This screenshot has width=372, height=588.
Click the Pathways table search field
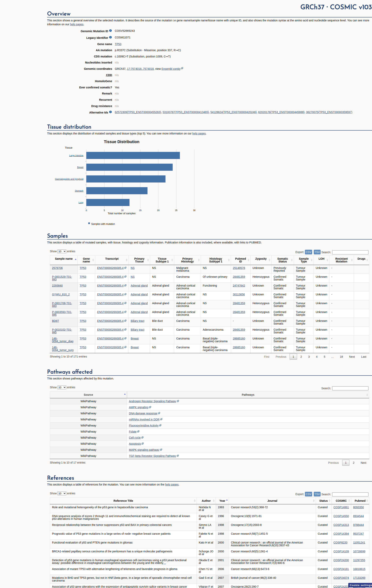pyautogui.click(x=350, y=388)
